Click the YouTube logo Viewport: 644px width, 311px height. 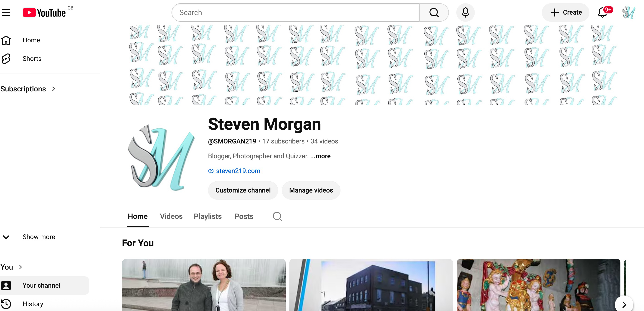(x=44, y=12)
